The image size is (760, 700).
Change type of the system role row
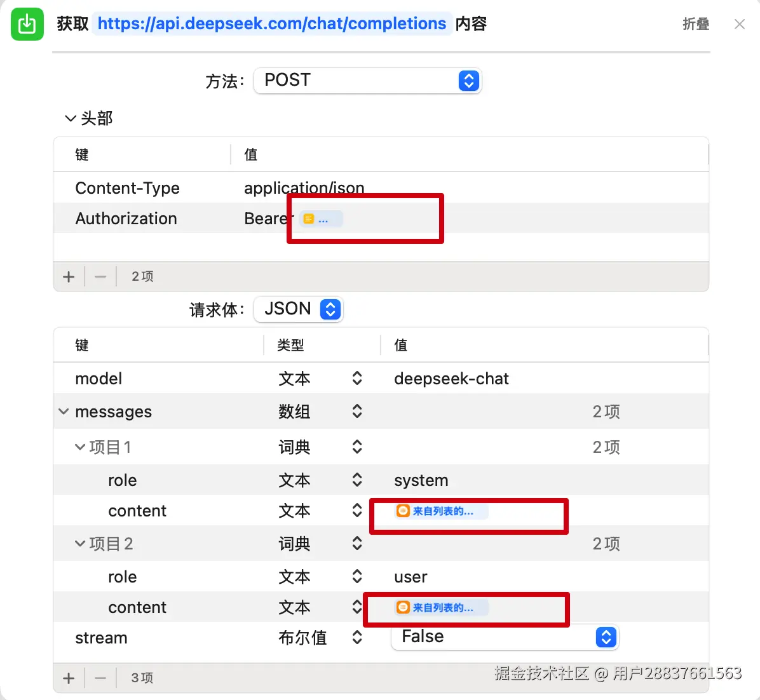(x=357, y=480)
